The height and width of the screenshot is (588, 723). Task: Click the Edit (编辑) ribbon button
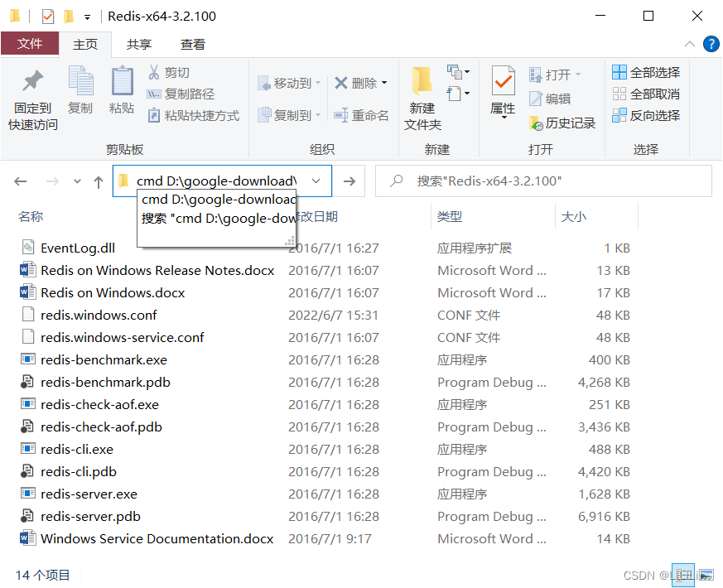pyautogui.click(x=550, y=99)
